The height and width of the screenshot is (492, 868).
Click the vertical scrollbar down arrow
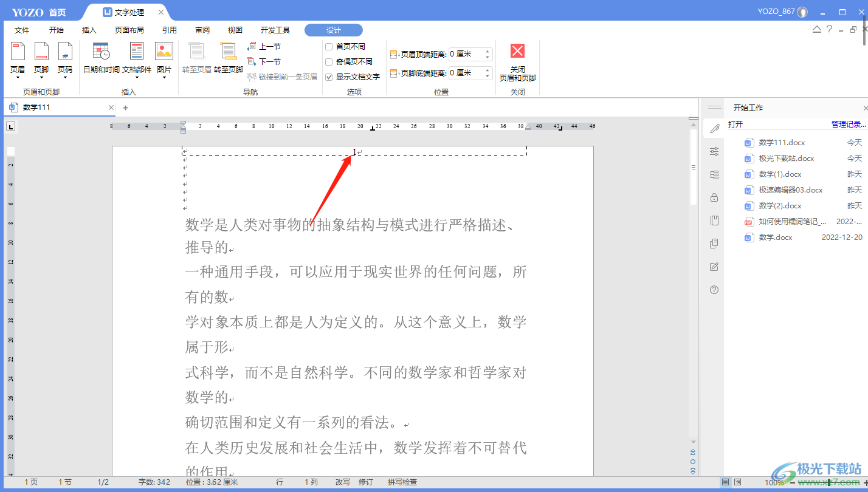693,442
